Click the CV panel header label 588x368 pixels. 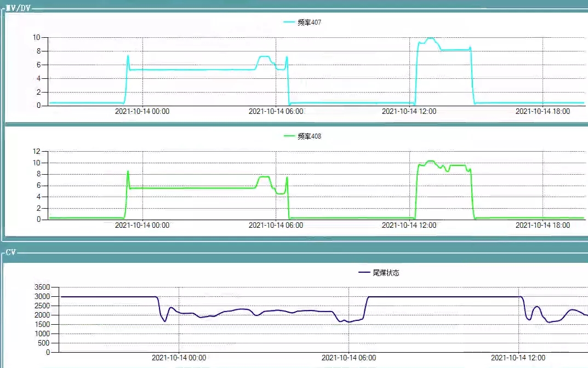pyautogui.click(x=11, y=253)
